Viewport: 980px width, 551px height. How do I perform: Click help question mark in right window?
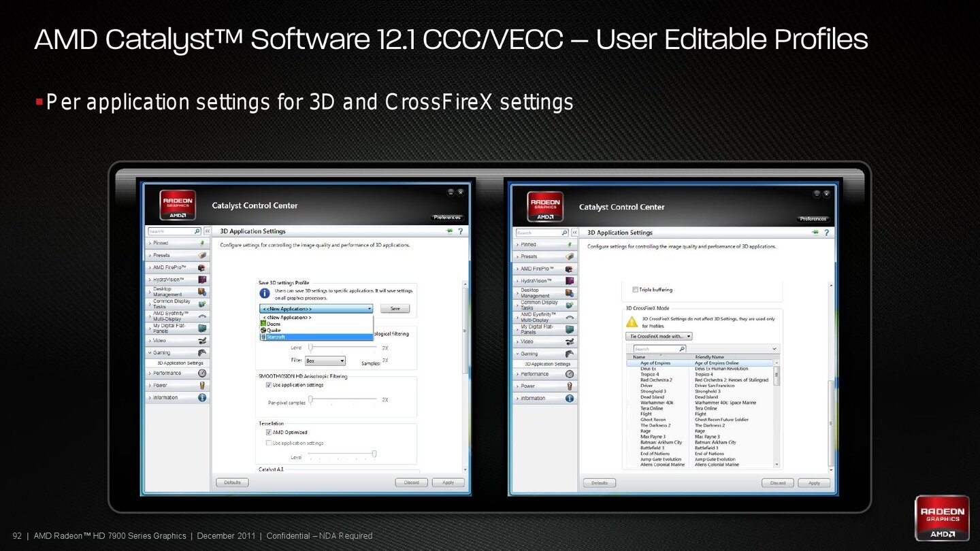tap(826, 233)
